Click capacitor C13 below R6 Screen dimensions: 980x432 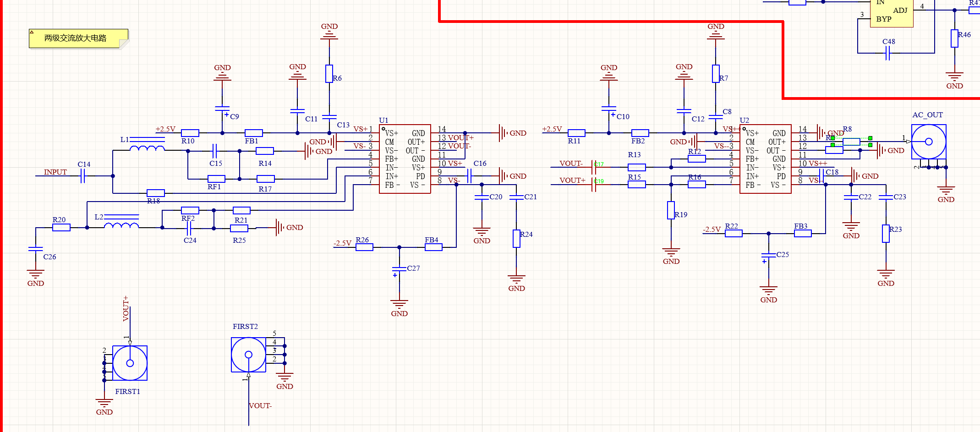[x=329, y=116]
